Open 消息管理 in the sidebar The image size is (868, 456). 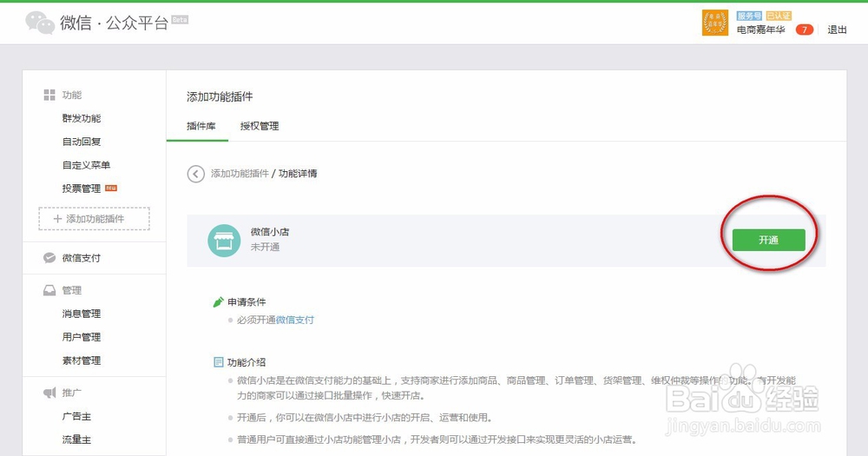[82, 314]
